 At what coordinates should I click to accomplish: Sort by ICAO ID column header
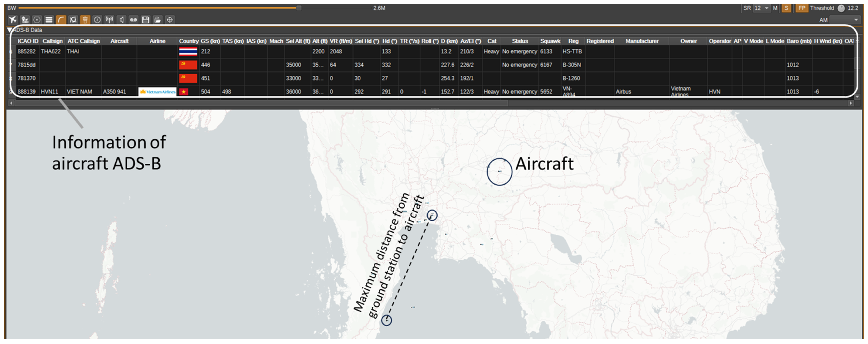tap(28, 41)
